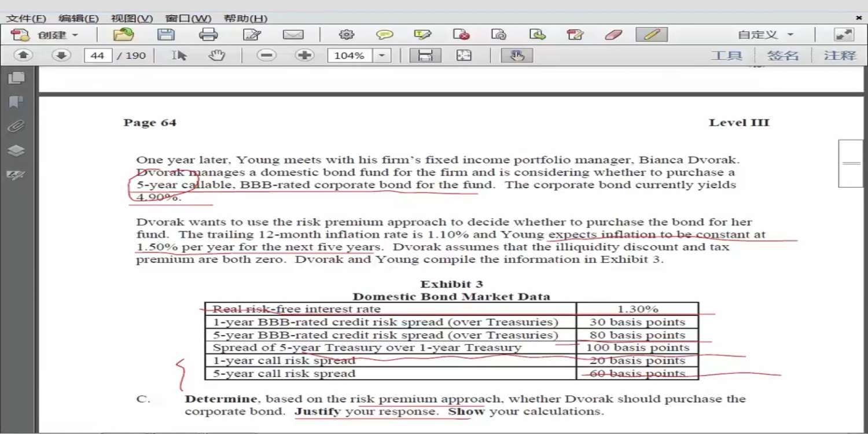868x434 pixels.
Task: Click the 创建 create PDF button
Action: click(x=45, y=35)
